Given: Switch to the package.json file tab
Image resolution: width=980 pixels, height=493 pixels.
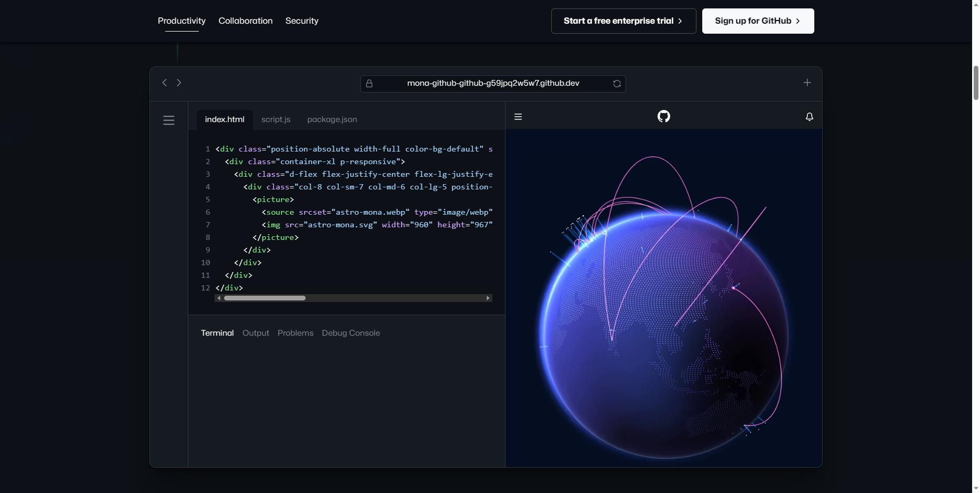Looking at the screenshot, I should (x=332, y=119).
